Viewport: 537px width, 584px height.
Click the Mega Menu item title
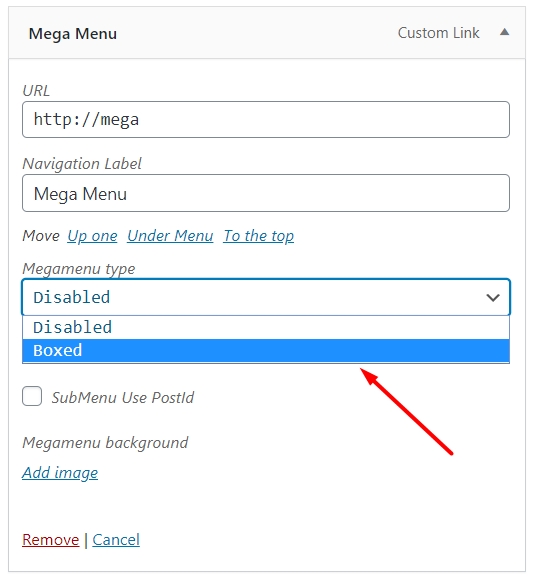coord(73,34)
